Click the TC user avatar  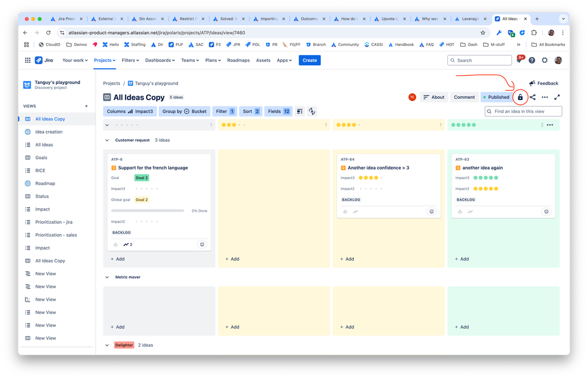(412, 97)
